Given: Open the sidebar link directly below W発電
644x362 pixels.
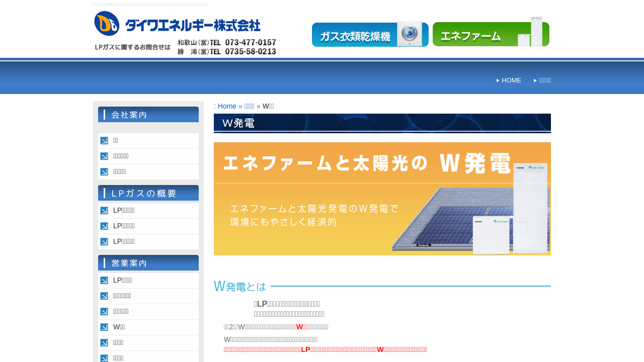Looking at the screenshot, I should [x=118, y=343].
